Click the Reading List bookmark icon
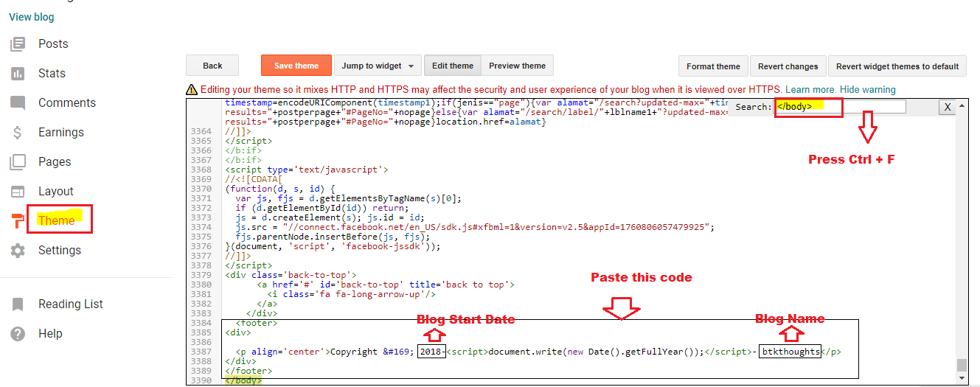980x387 pixels. pyautogui.click(x=18, y=304)
